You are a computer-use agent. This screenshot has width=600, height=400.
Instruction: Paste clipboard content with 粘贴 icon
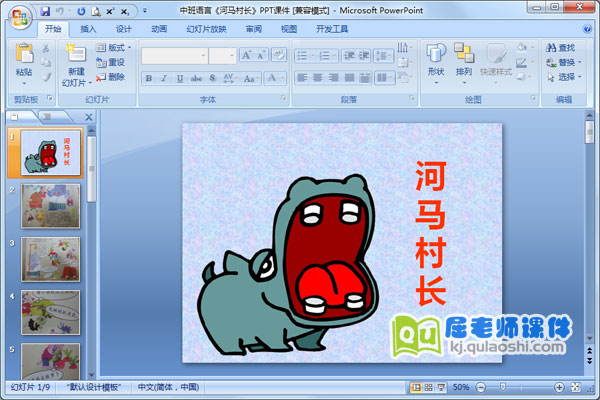click(x=24, y=53)
